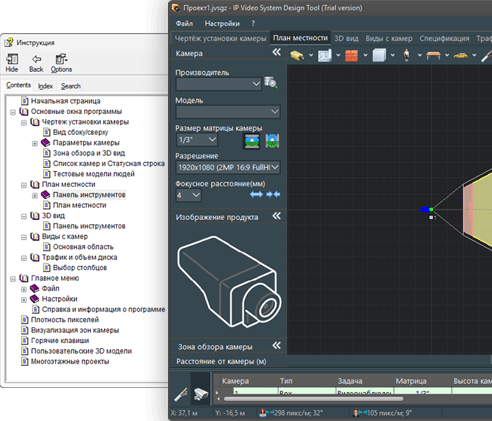Click the narrow focal length arrows icon
The height and width of the screenshot is (421, 492).
(273, 194)
